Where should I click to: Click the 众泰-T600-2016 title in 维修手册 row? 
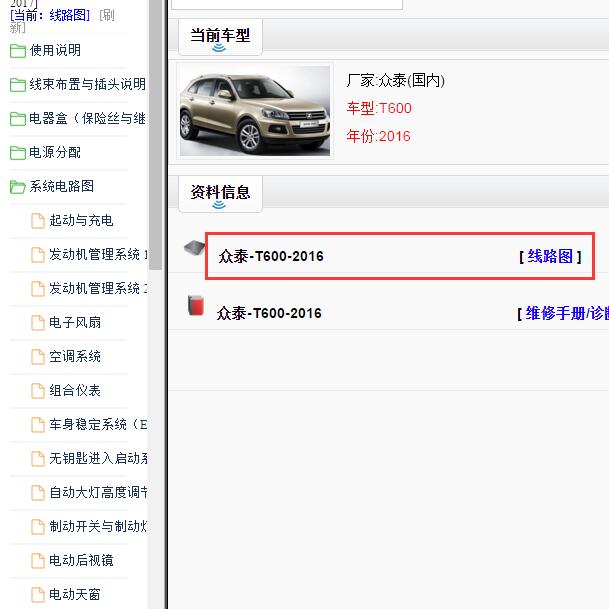(269, 313)
